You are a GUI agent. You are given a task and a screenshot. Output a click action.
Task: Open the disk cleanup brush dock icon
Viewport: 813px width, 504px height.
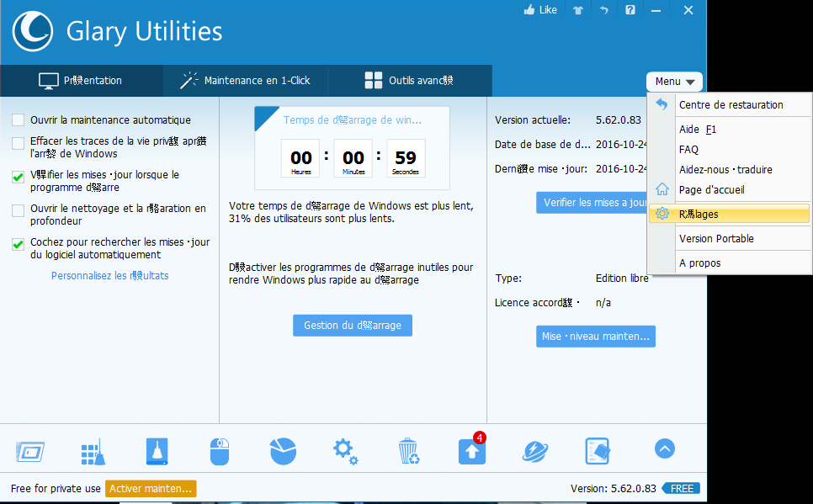pyautogui.click(x=157, y=451)
